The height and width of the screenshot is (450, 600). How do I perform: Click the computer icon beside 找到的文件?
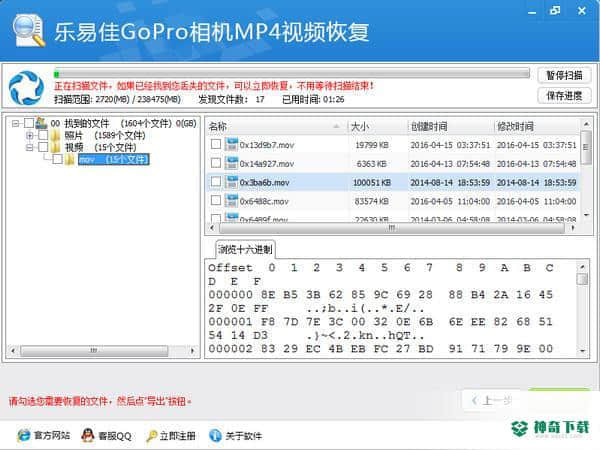coord(41,123)
